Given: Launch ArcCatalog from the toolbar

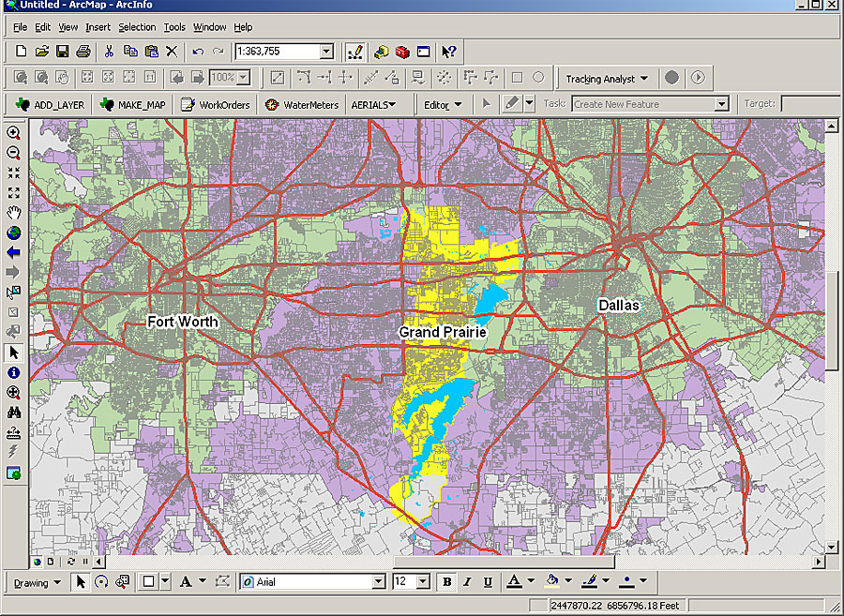Looking at the screenshot, I should click(382, 52).
